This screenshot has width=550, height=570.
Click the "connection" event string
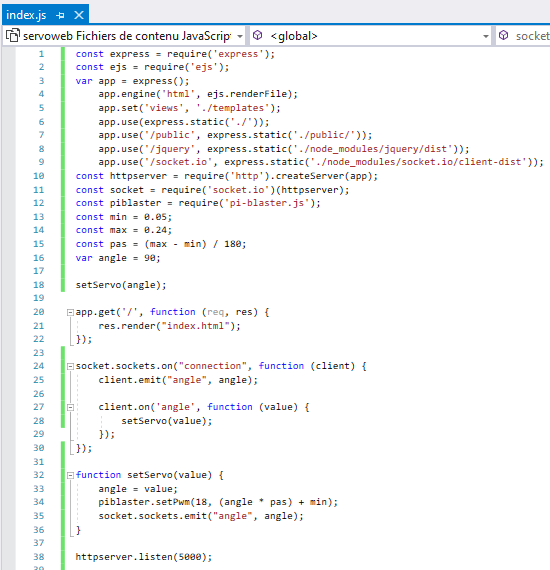click(x=213, y=366)
